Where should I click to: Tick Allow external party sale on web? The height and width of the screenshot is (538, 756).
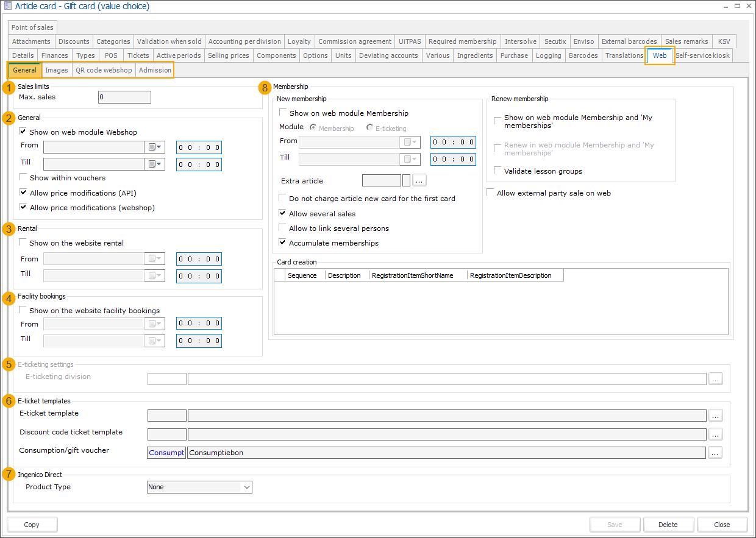491,193
